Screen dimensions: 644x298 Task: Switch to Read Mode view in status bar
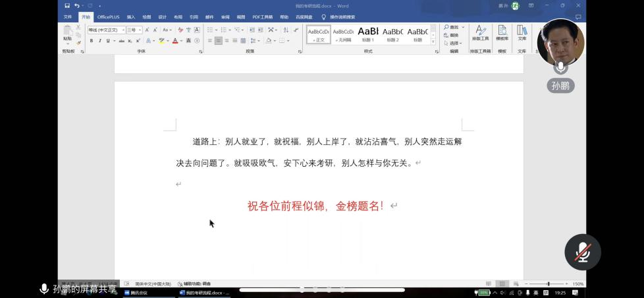click(489, 283)
